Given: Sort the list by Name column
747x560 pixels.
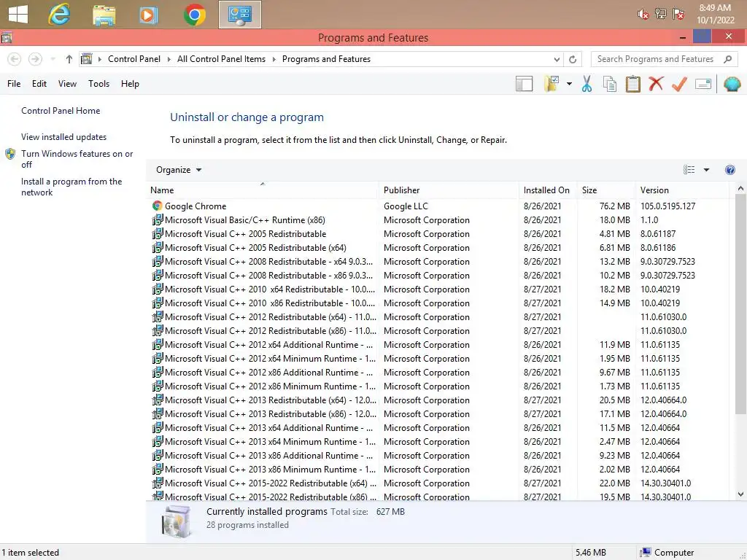Looking at the screenshot, I should pyautogui.click(x=263, y=190).
